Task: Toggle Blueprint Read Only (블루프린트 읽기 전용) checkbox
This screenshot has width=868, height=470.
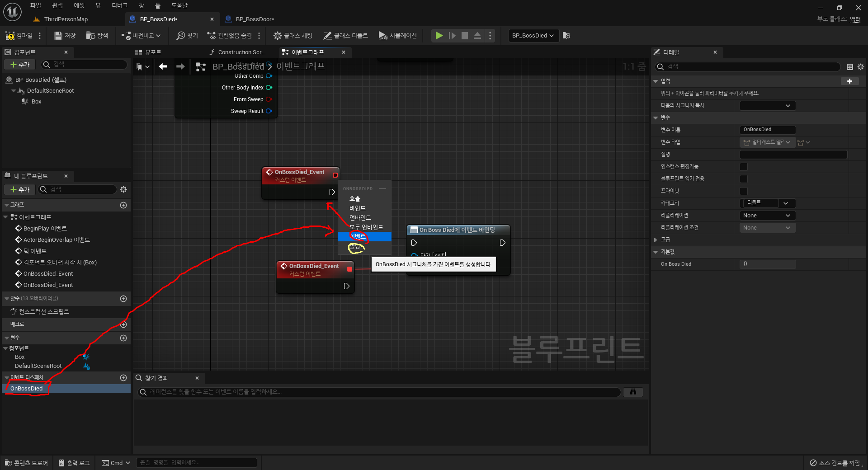Action: point(744,179)
